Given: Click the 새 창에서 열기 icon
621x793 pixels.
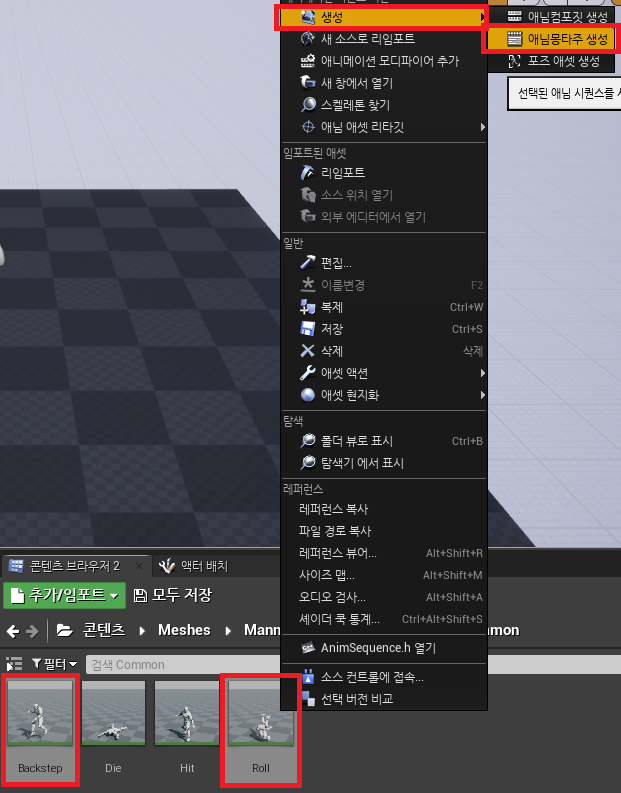Looking at the screenshot, I should coord(308,82).
